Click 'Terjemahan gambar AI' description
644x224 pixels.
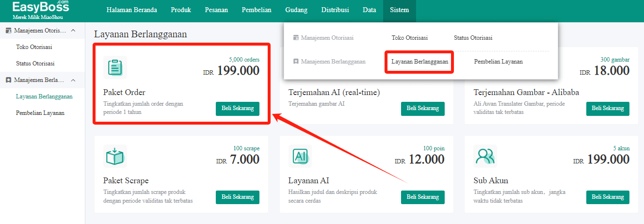pos(317,104)
